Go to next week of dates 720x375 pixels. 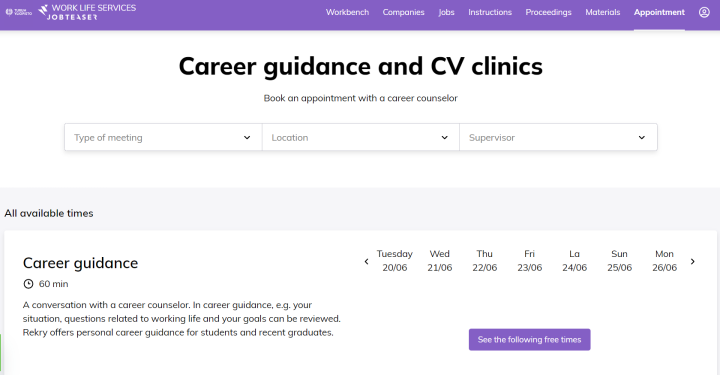click(692, 262)
